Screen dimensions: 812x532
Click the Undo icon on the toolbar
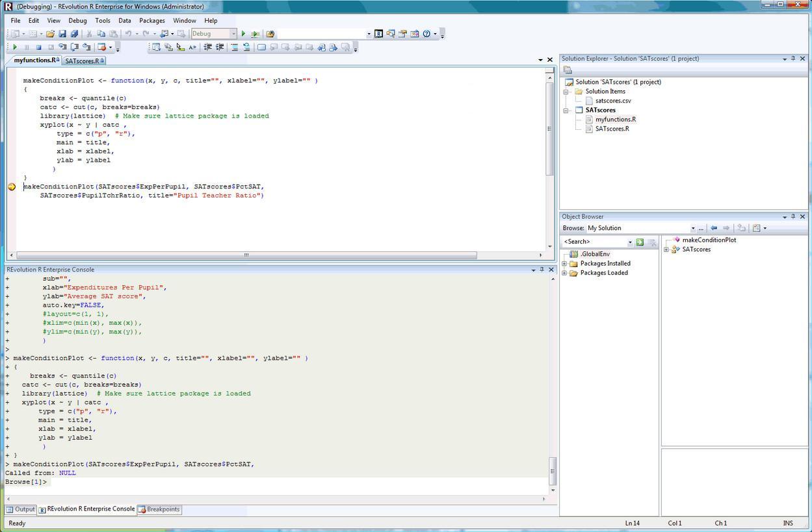click(128, 33)
